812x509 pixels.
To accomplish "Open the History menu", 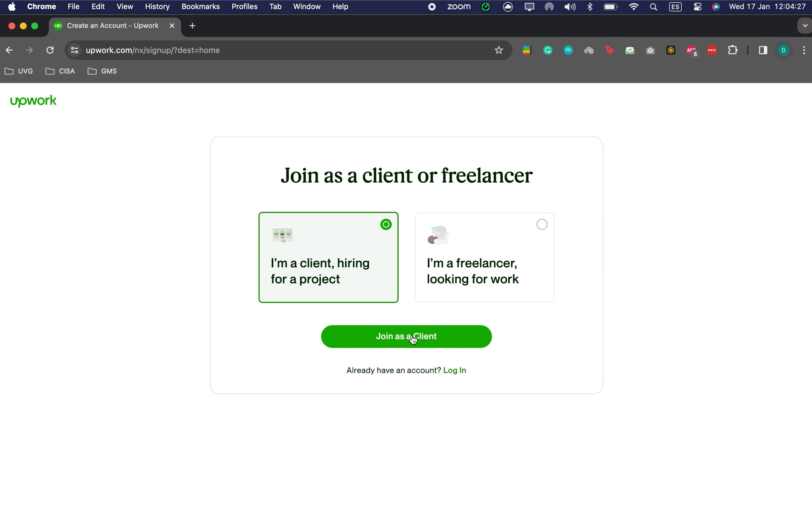I will pos(157,7).
